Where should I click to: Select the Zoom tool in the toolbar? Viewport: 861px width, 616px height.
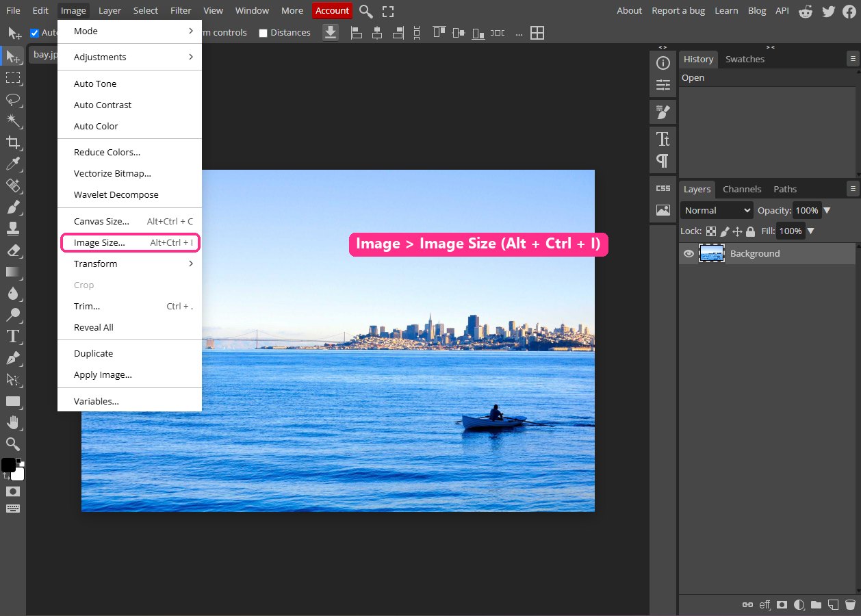coord(13,444)
